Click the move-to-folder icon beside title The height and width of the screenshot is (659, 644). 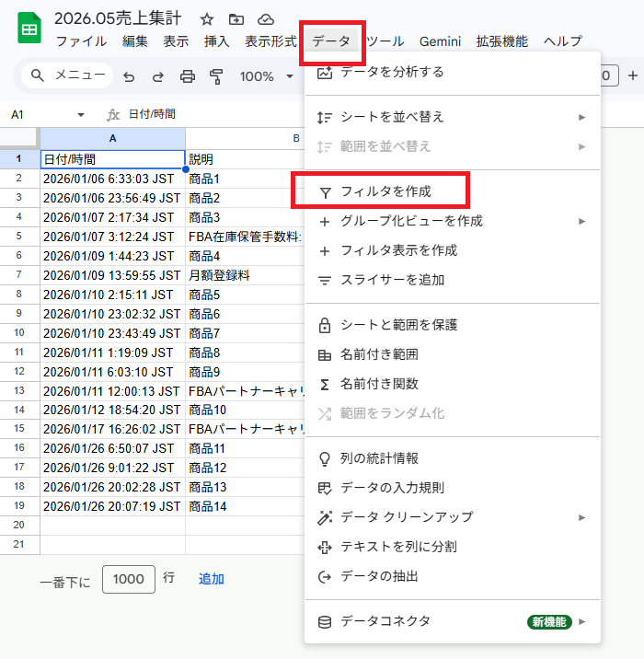[x=236, y=19]
